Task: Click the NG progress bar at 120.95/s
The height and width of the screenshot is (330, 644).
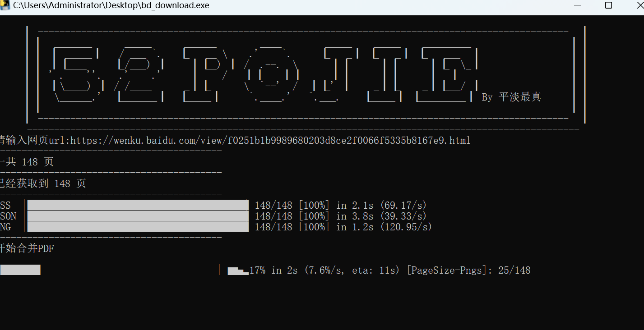Action: (138, 227)
